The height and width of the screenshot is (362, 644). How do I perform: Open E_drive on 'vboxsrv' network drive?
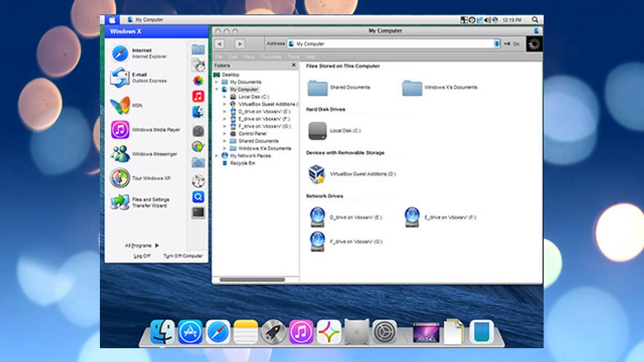pos(412,217)
